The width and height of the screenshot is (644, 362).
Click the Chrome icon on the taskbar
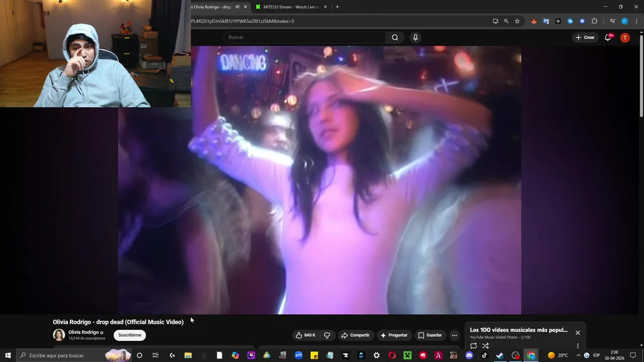tap(531, 355)
